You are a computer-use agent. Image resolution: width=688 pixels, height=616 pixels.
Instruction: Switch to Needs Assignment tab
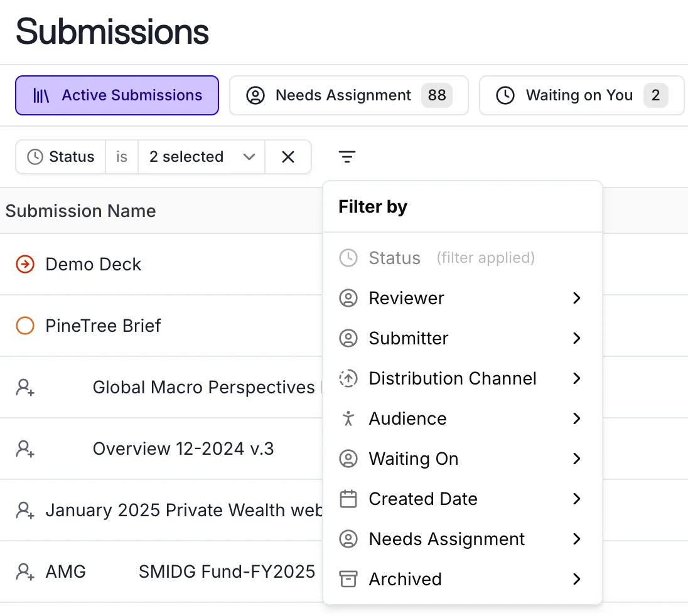point(349,95)
